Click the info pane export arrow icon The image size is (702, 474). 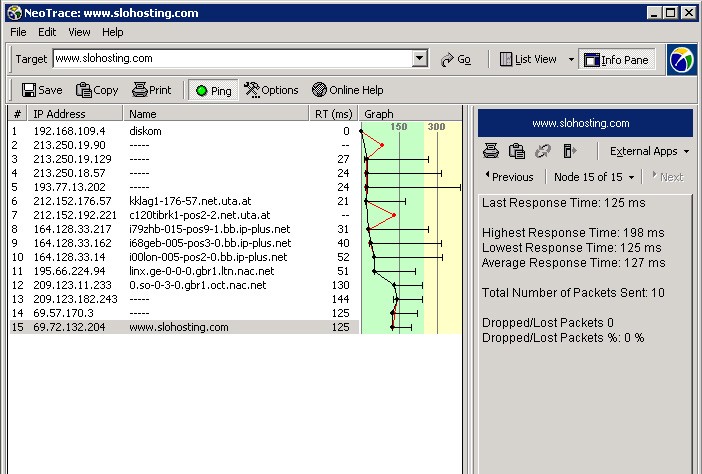point(569,151)
